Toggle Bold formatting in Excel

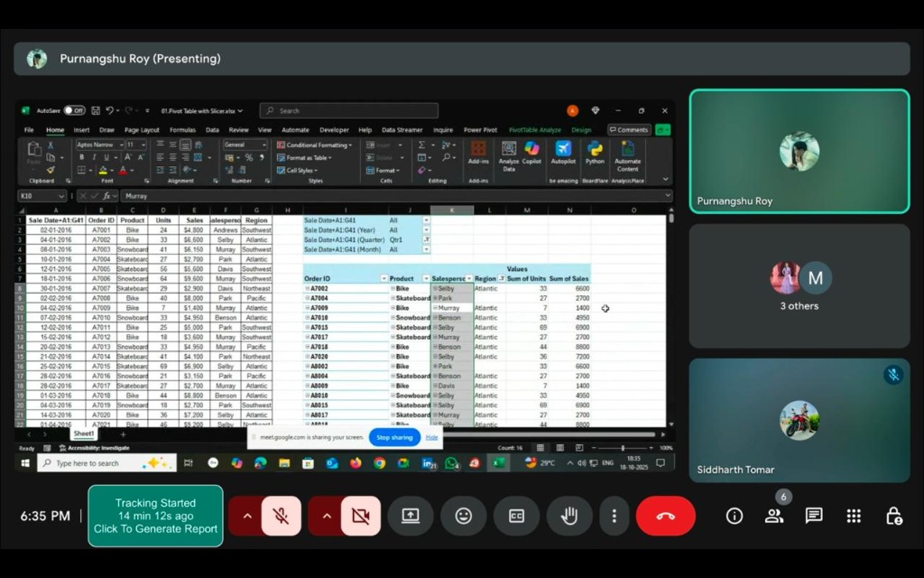point(81,157)
